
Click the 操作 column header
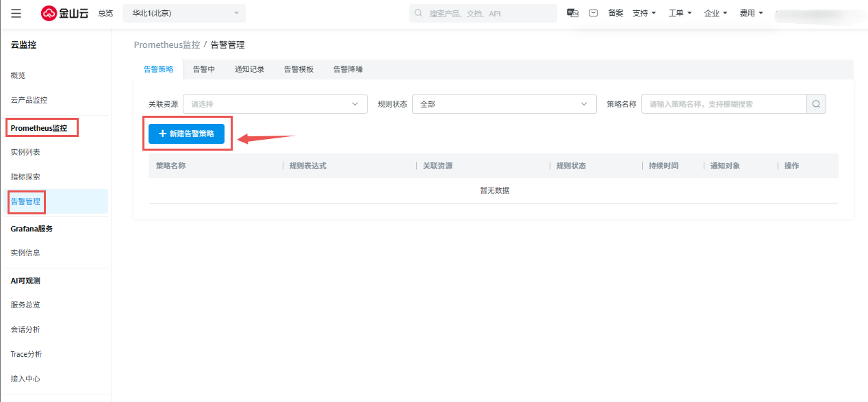click(791, 166)
